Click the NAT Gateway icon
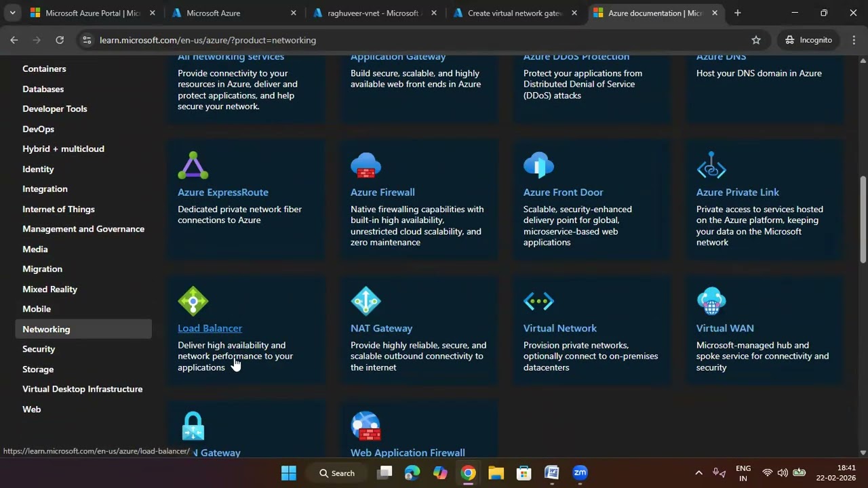Image resolution: width=868 pixels, height=488 pixels. pyautogui.click(x=366, y=301)
